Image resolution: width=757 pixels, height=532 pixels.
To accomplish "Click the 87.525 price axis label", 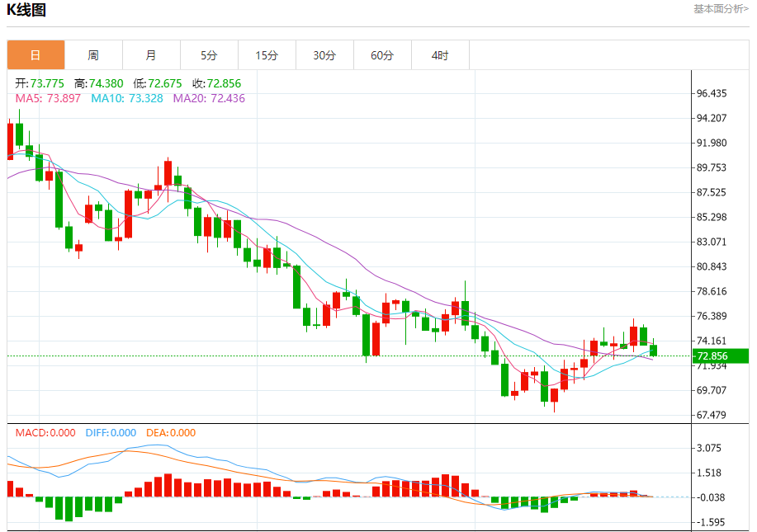I will [712, 192].
